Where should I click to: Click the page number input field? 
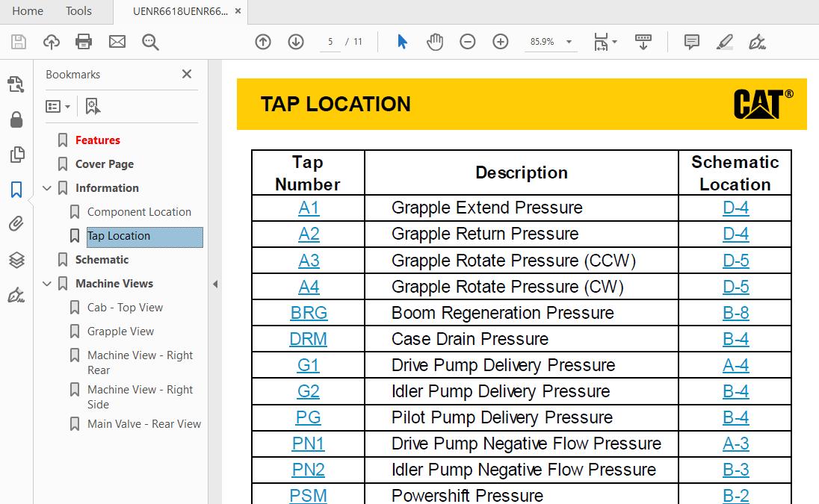[330, 42]
